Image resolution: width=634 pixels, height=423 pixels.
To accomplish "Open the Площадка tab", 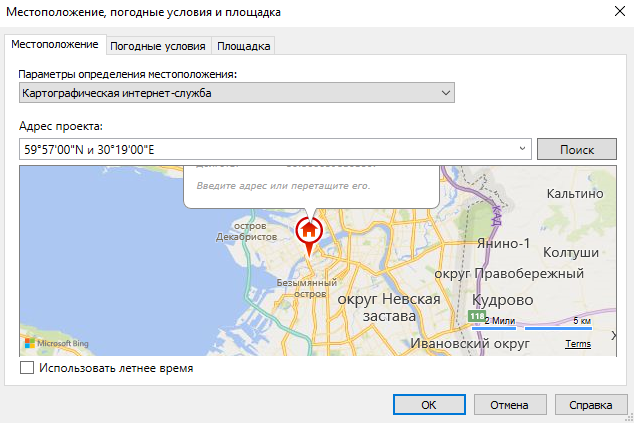I will (243, 46).
